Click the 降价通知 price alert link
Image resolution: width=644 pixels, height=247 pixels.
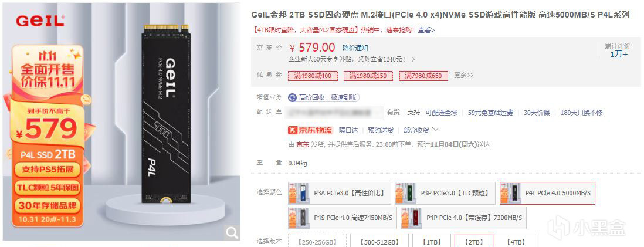(x=355, y=48)
